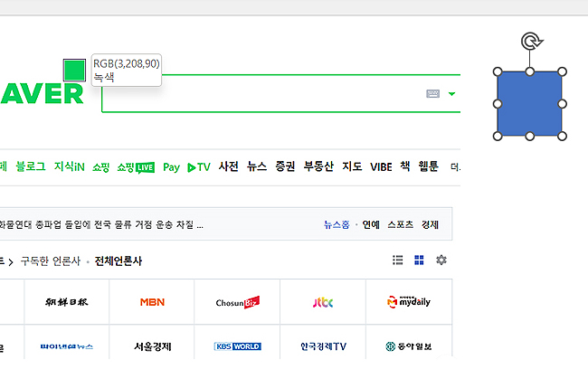Open mydaily press logo
The image size is (588, 379).
tap(409, 302)
